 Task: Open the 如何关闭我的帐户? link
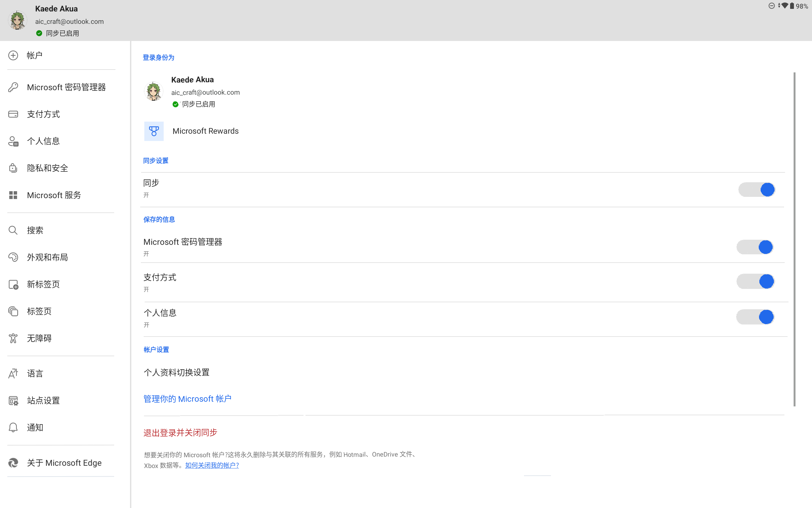(x=212, y=465)
